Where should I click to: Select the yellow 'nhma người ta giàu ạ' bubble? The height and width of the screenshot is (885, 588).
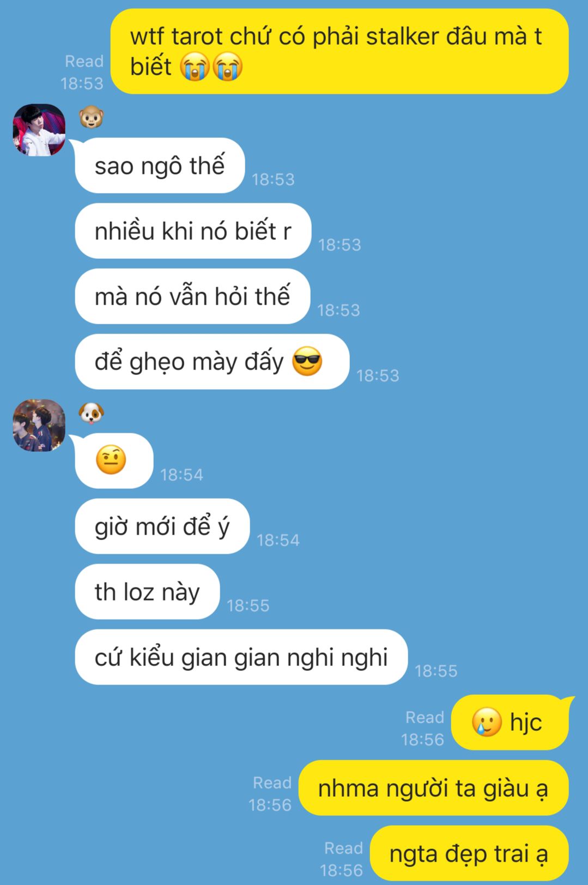pyautogui.click(x=433, y=788)
